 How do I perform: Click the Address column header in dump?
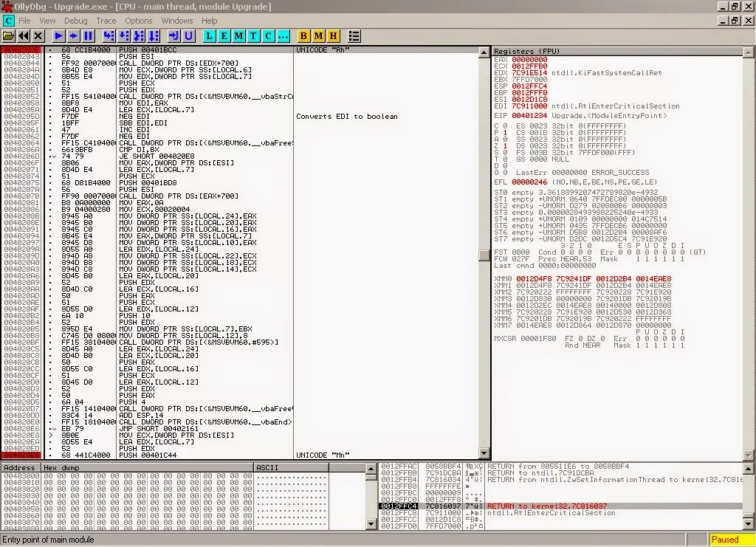pos(21,467)
